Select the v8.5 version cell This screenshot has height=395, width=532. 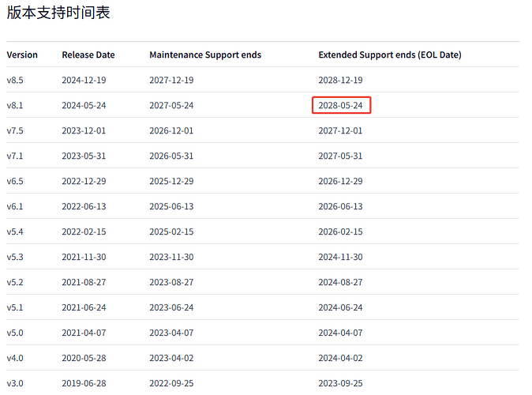[x=15, y=80]
